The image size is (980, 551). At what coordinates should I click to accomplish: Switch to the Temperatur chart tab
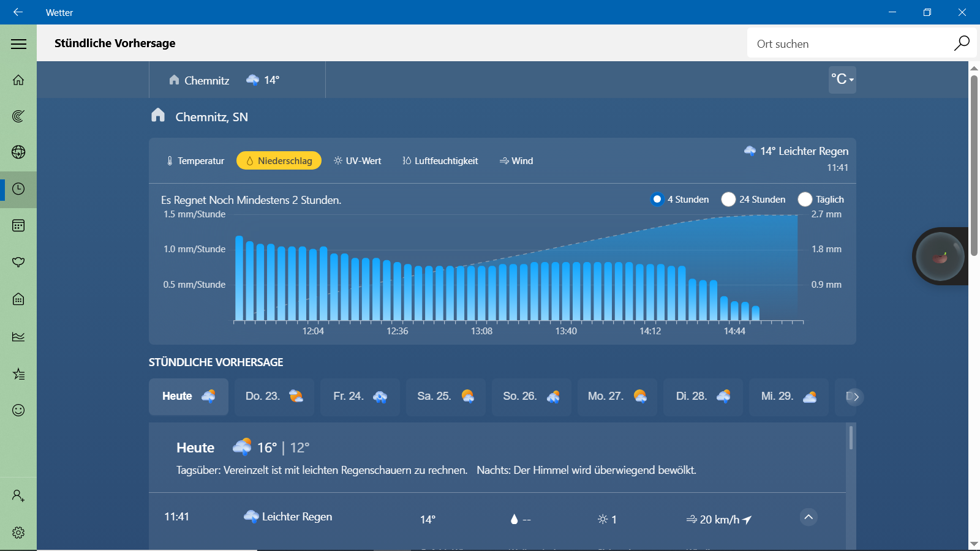195,161
